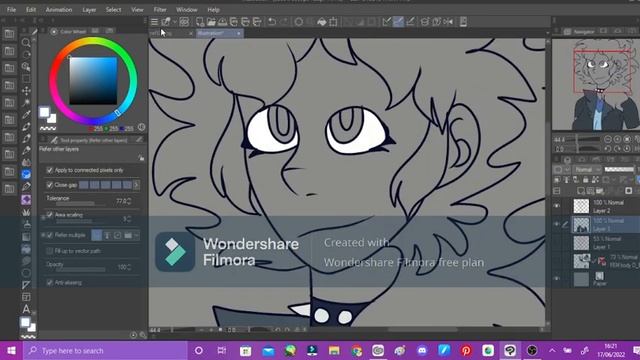The height and width of the screenshot is (360, 640).
Task: Open the command bar hamburger menu
Action: [x=154, y=22]
